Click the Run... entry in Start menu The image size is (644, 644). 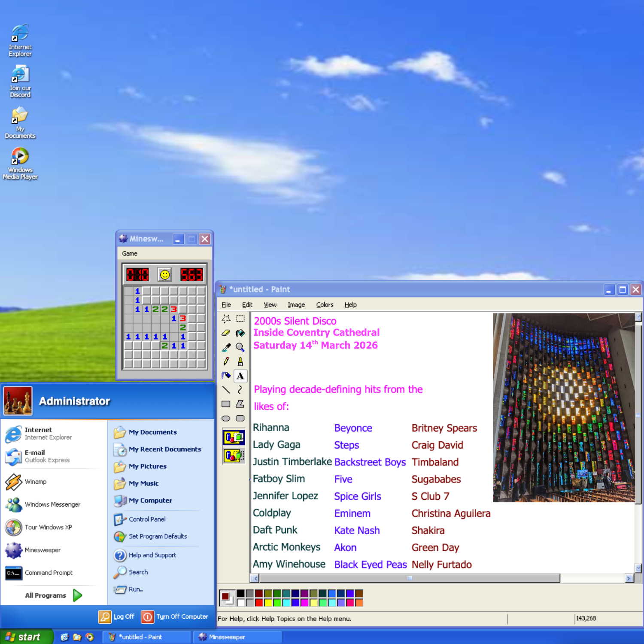129,589
